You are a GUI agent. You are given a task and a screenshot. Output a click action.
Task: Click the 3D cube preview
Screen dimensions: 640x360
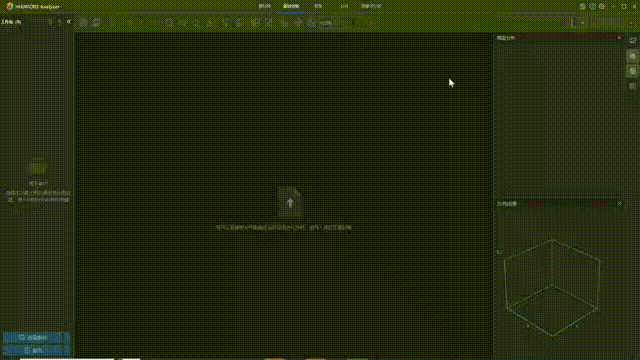coord(552,288)
